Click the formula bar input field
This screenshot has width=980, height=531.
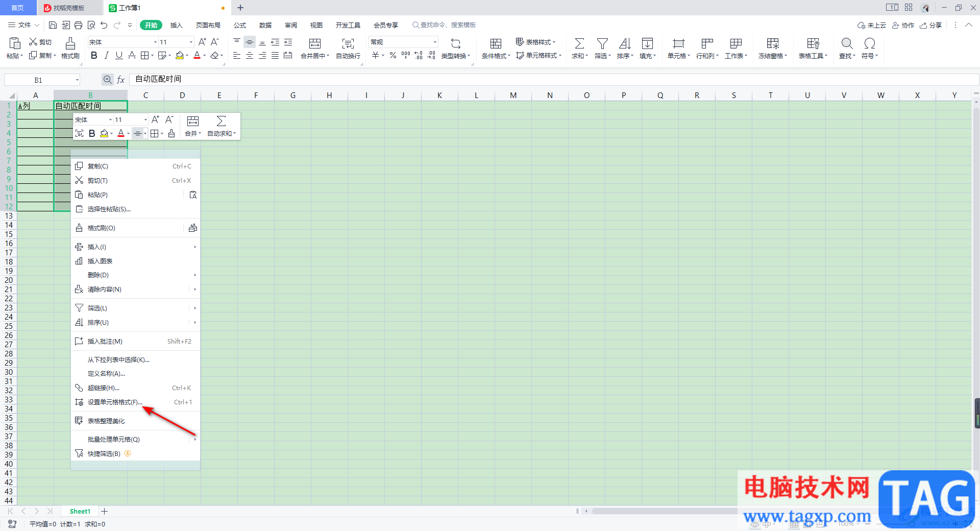tap(554, 79)
